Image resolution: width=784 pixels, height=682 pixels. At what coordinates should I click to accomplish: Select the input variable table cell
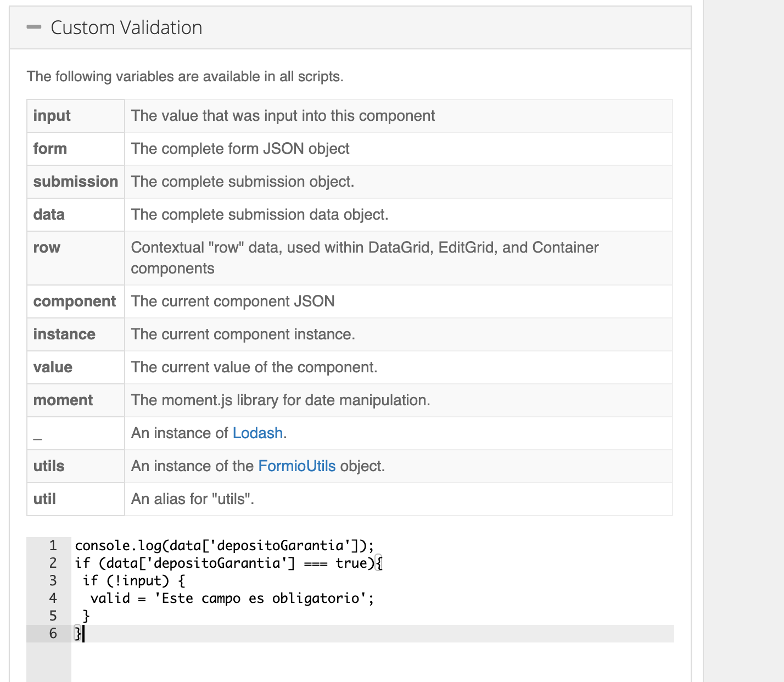[52, 115]
